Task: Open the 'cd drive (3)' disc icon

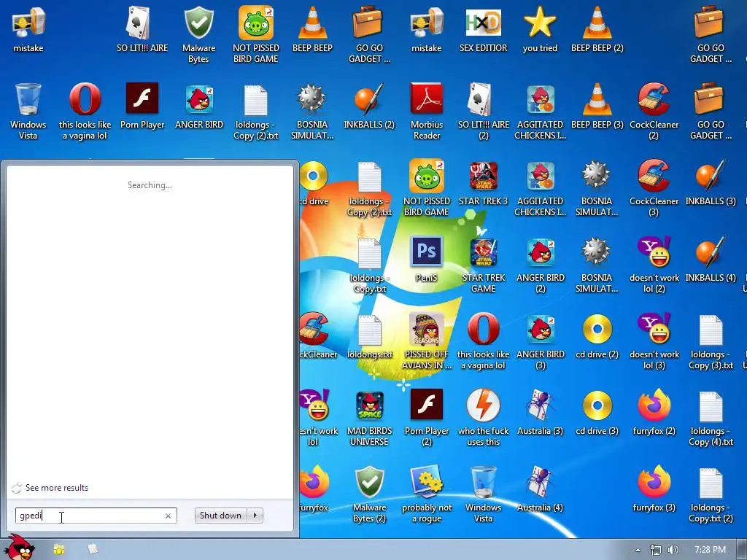Action: 597,412
